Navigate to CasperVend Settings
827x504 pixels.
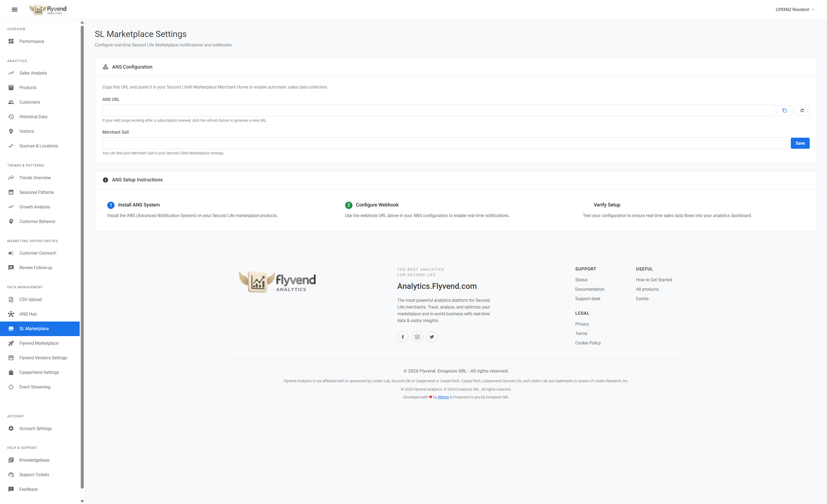[39, 372]
